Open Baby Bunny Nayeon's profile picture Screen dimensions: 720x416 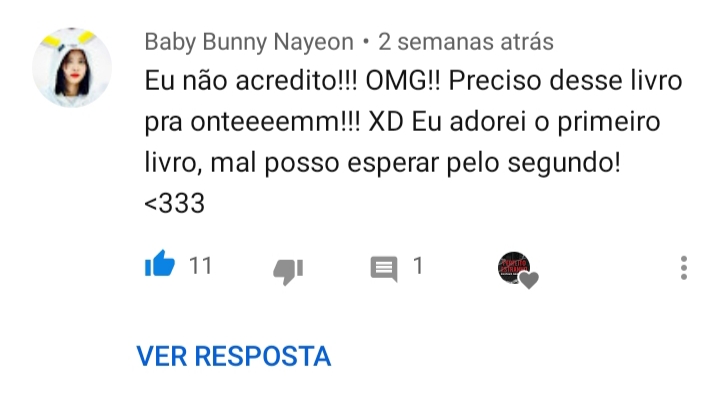pyautogui.click(x=72, y=67)
